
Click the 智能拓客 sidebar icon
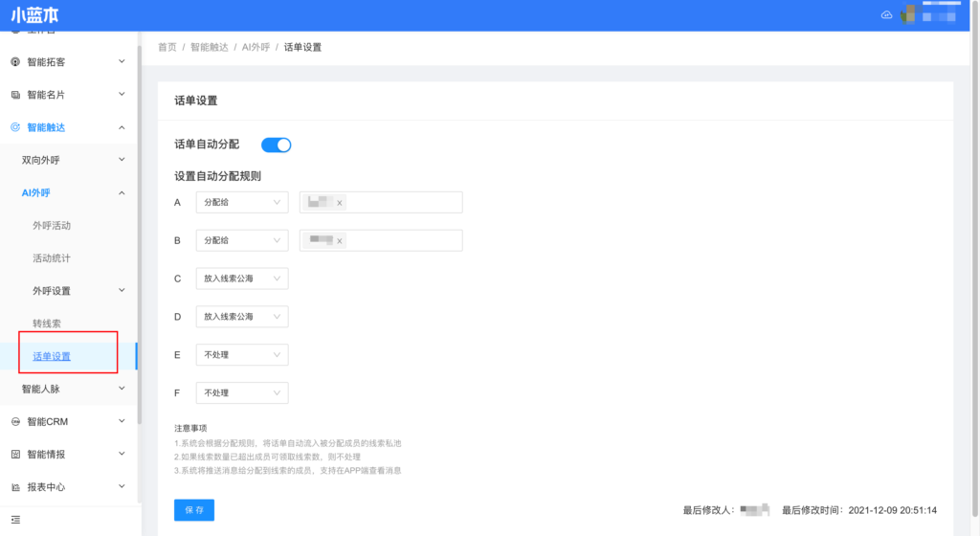(x=15, y=62)
